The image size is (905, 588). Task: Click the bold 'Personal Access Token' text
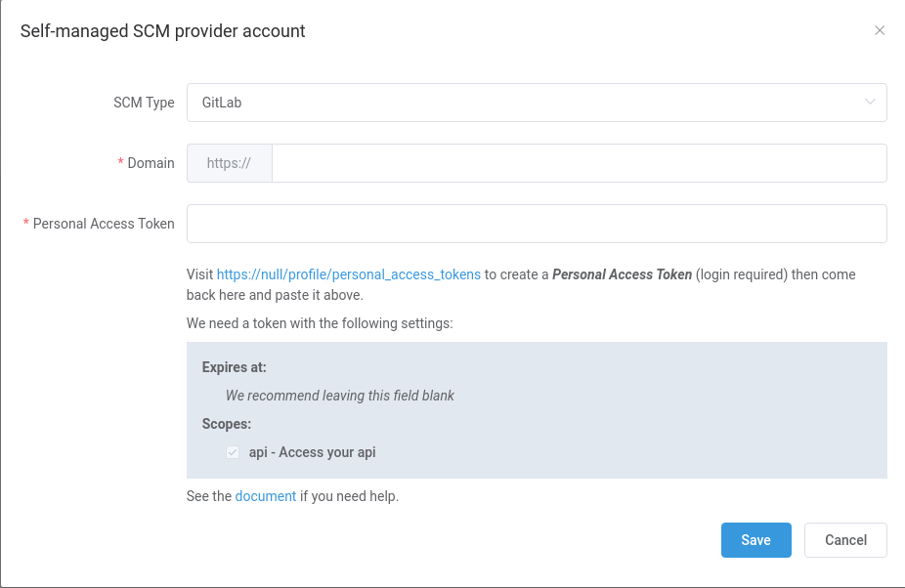pyautogui.click(x=623, y=274)
